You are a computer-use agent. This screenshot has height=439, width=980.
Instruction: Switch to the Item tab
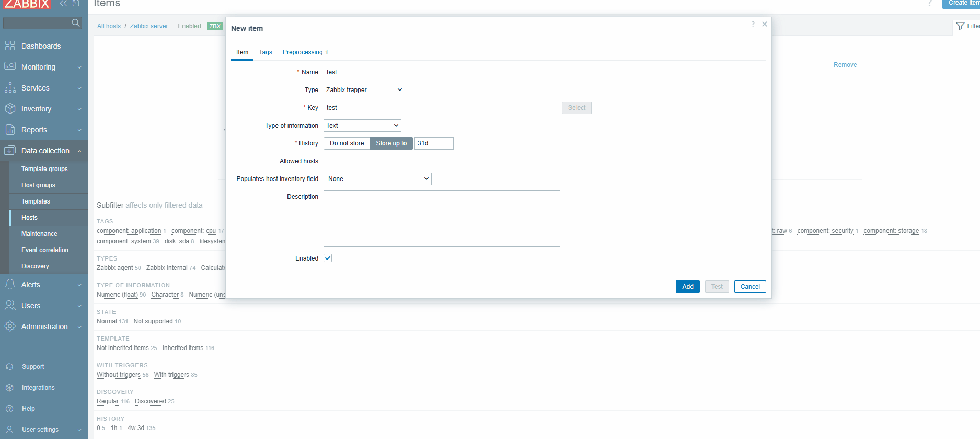242,52
